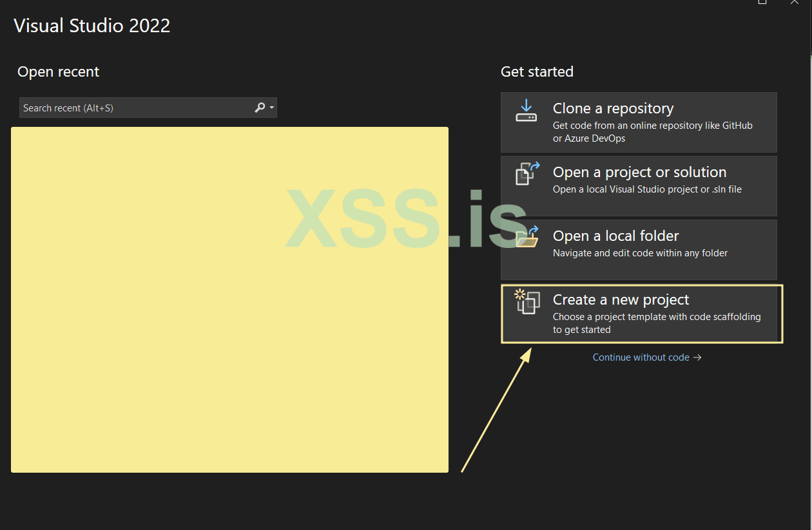Click 'Navigate and edit code within any folder'
Viewport: 812px width, 530px height.
pos(640,253)
